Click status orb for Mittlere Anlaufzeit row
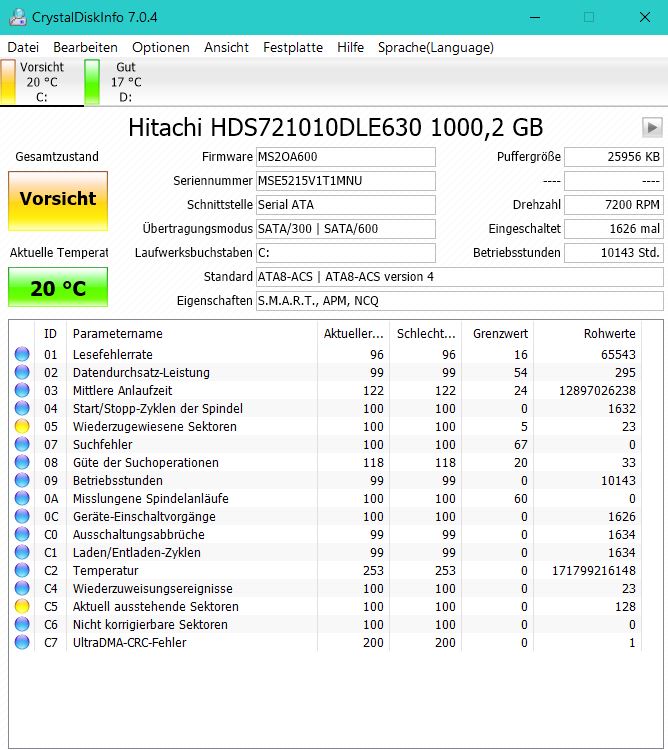Viewport: 668px width, 750px height. [x=22, y=390]
